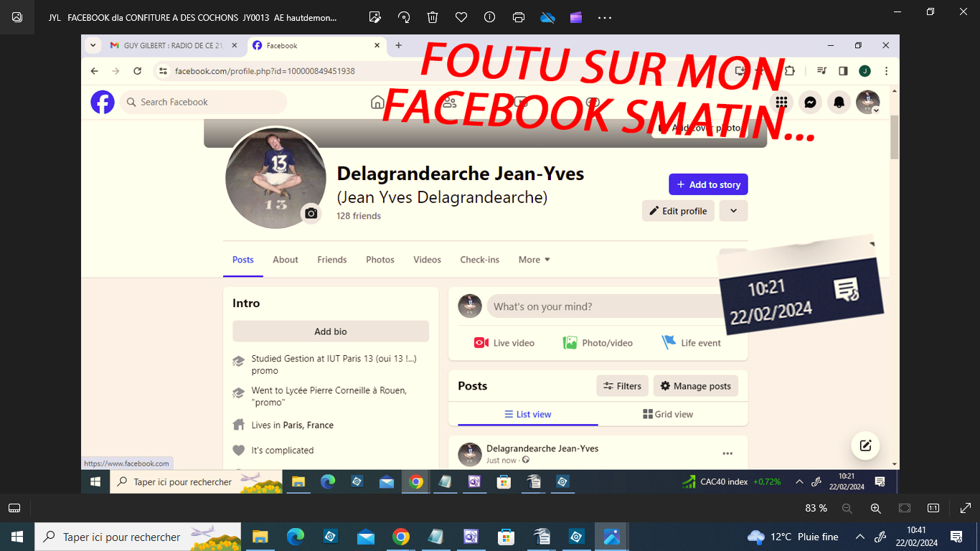
Task: Click the pictured Live video button
Action: coord(504,343)
